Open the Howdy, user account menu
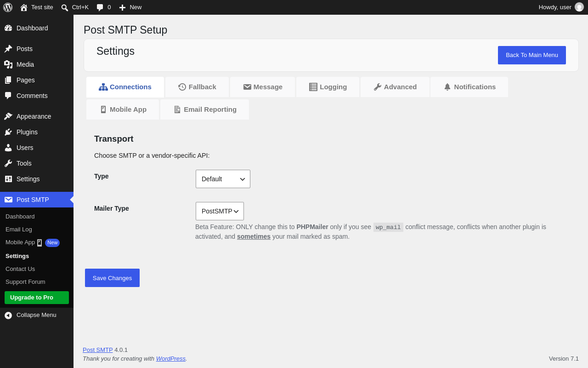 coord(561,7)
